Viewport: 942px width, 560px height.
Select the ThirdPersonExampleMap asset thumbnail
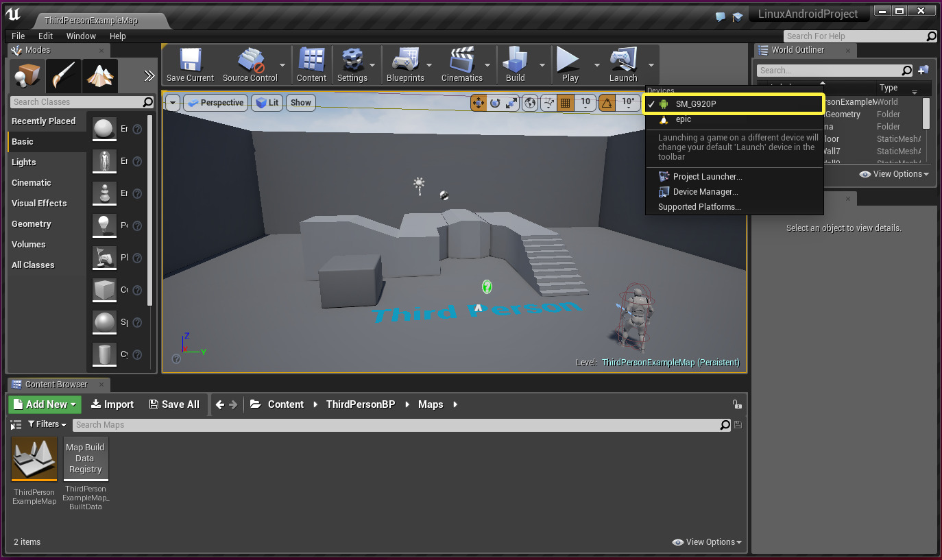point(34,459)
